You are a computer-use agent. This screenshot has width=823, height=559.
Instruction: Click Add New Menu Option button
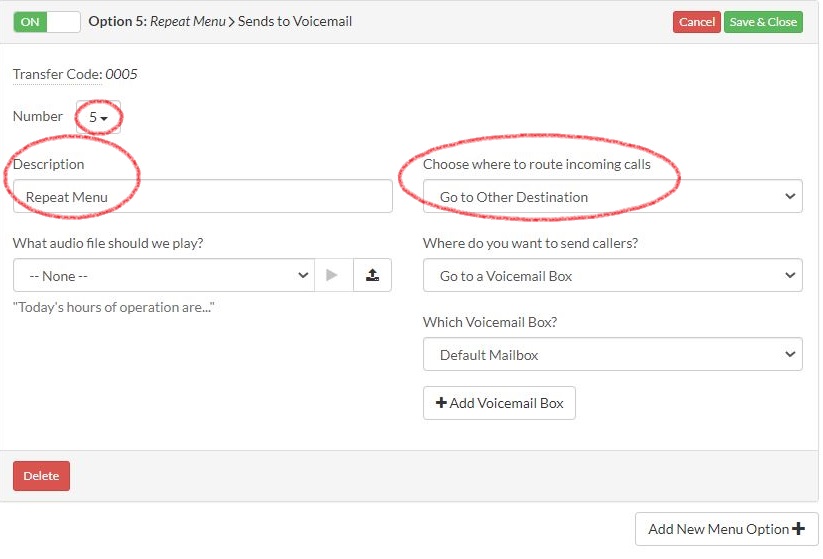726,529
